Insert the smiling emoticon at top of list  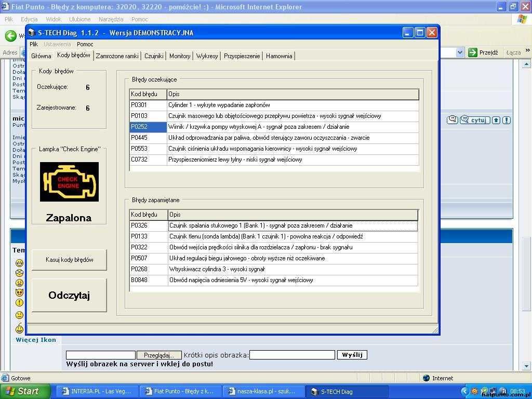19,263
